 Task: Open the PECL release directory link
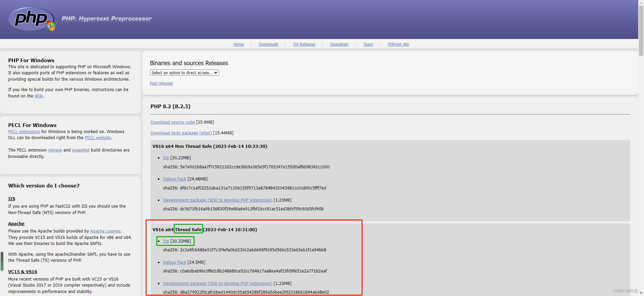tap(55, 150)
